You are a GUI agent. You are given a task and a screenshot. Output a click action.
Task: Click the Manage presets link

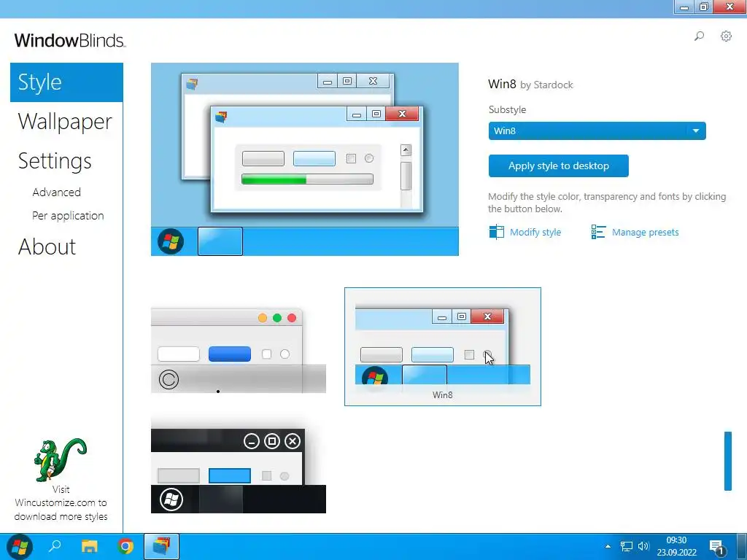point(645,233)
